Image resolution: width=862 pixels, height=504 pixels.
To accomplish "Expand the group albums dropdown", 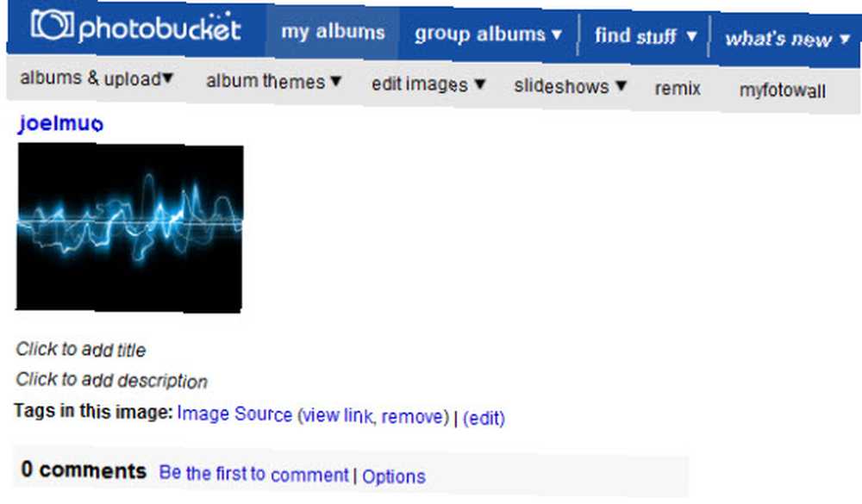I will click(x=488, y=34).
